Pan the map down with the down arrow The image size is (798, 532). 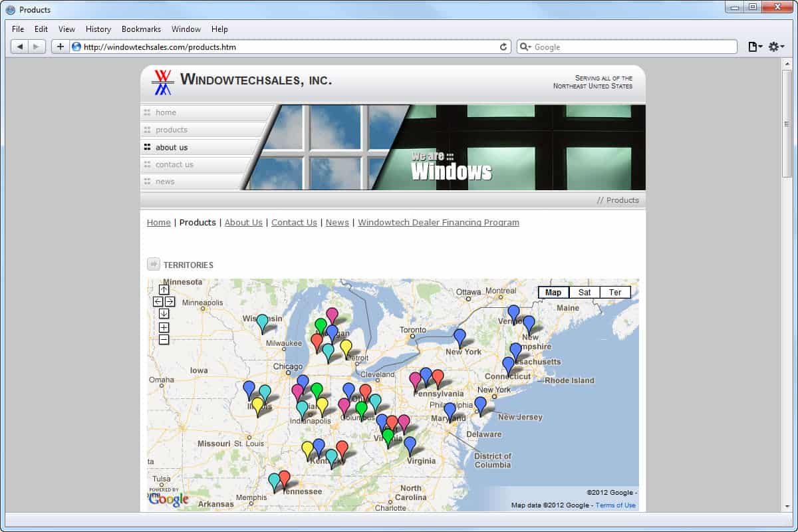pos(164,313)
